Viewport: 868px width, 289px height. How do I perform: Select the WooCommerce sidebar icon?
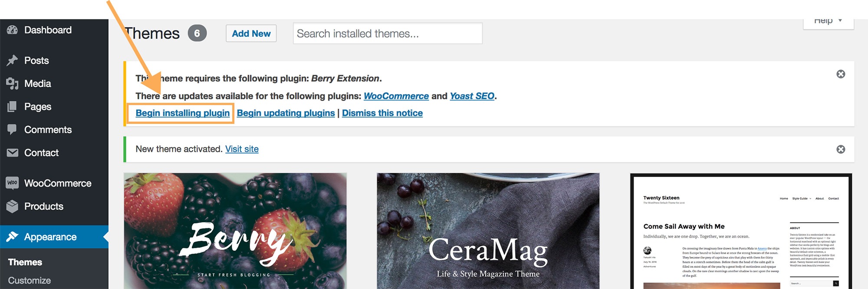click(x=12, y=183)
